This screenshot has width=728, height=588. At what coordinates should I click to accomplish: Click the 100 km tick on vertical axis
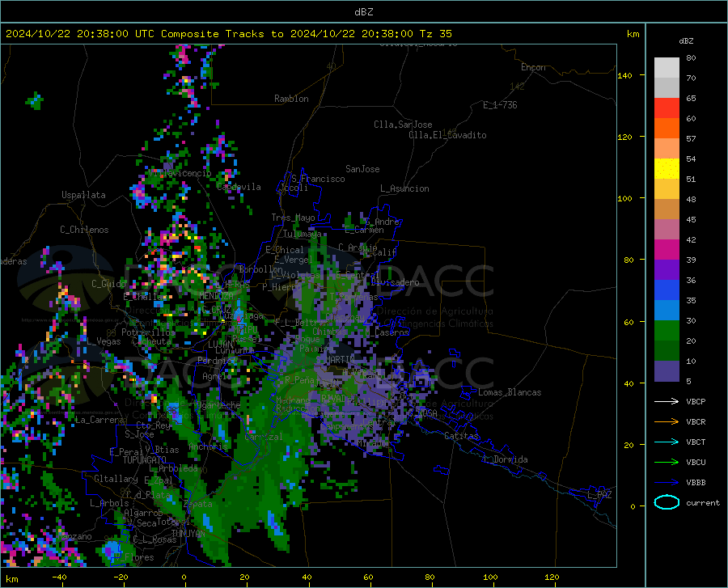624,199
